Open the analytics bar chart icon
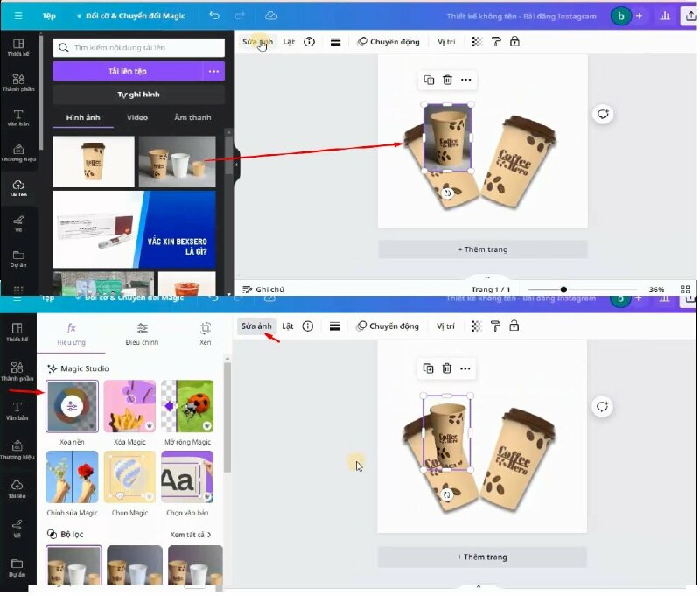 coord(665,16)
